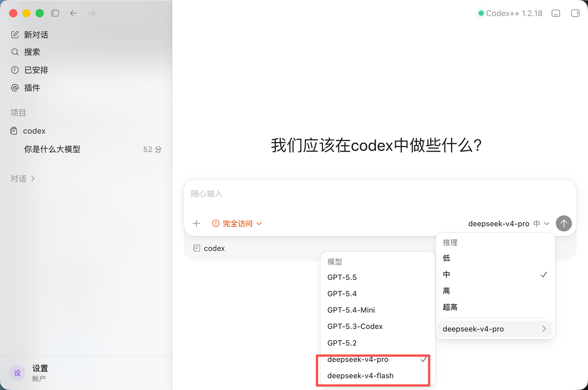Choose GPT-5.3-Codex model

pyautogui.click(x=378, y=326)
